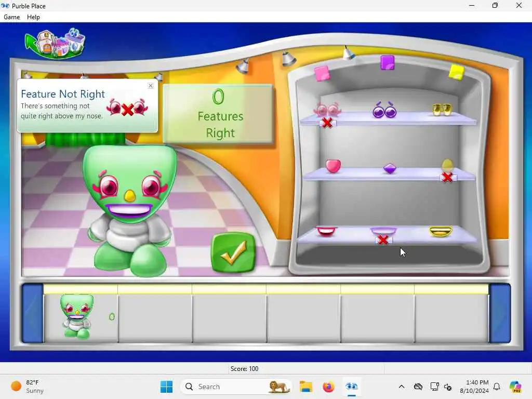
Task: Select the pink color block
Action: [322, 73]
